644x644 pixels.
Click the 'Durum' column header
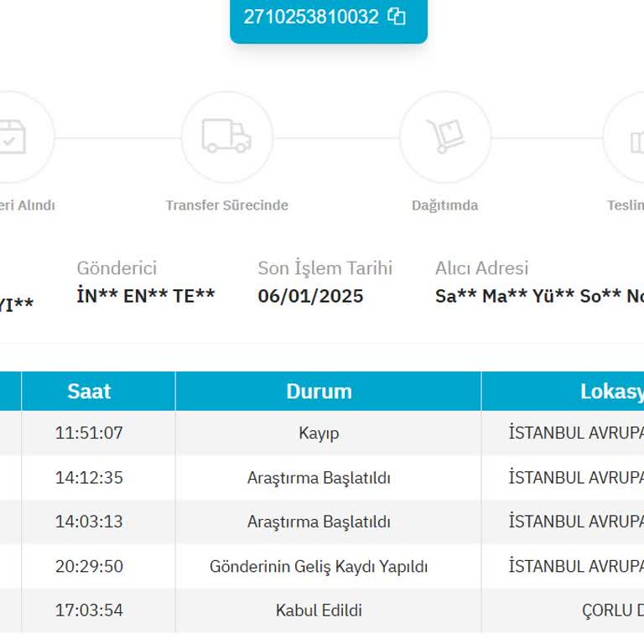click(319, 392)
